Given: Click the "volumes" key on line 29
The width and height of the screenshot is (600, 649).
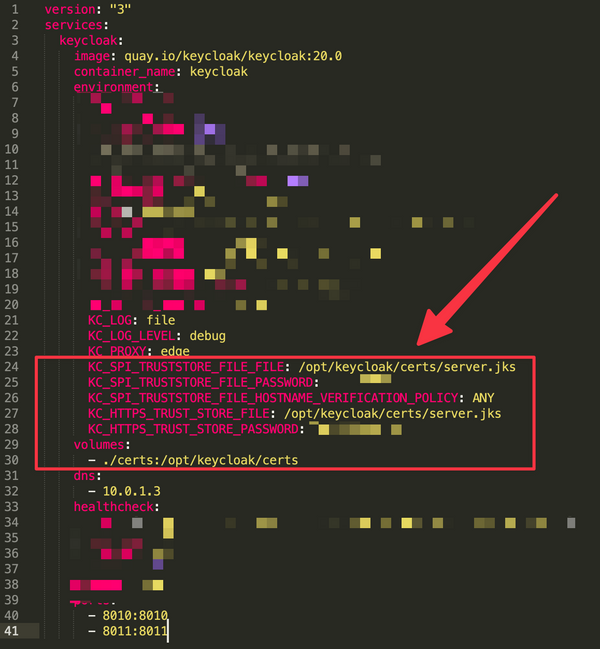Looking at the screenshot, I should pyautogui.click(x=101, y=445).
